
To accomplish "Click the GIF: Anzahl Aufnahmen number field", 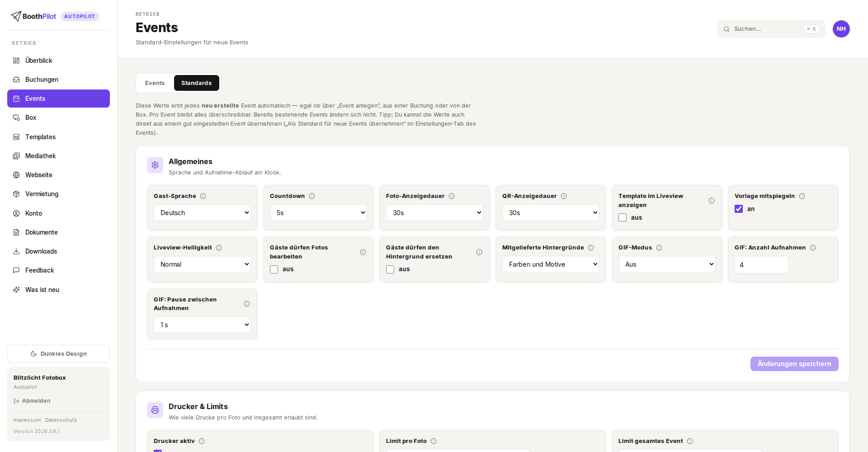I will [762, 265].
